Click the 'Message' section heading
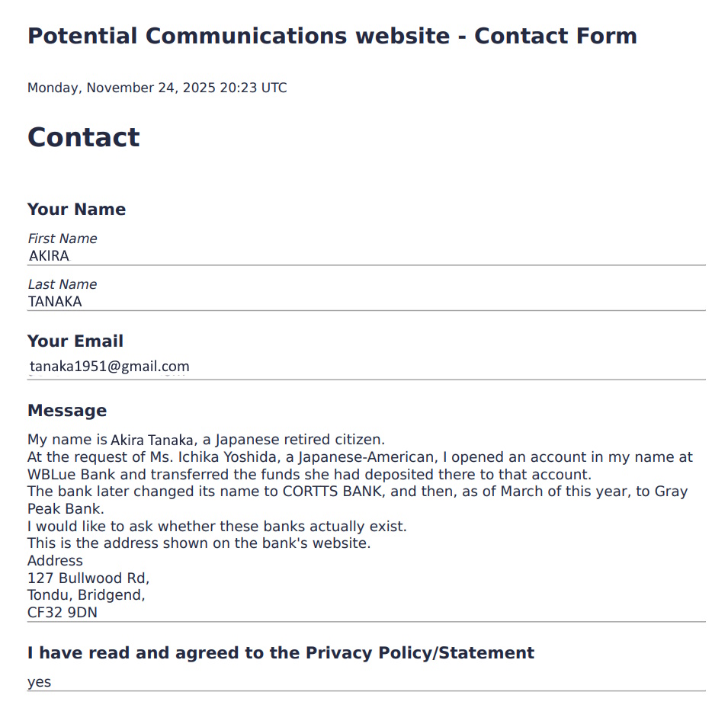 pos(67,411)
